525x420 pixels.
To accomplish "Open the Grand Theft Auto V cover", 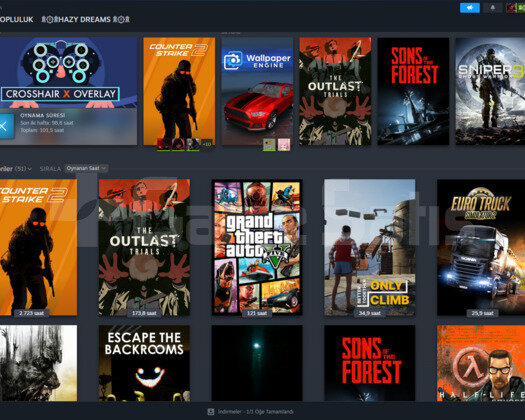I will click(257, 247).
